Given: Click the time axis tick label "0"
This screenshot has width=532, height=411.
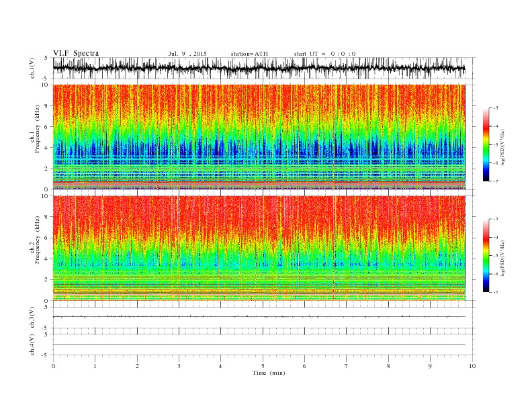Looking at the screenshot, I should coord(53,366).
